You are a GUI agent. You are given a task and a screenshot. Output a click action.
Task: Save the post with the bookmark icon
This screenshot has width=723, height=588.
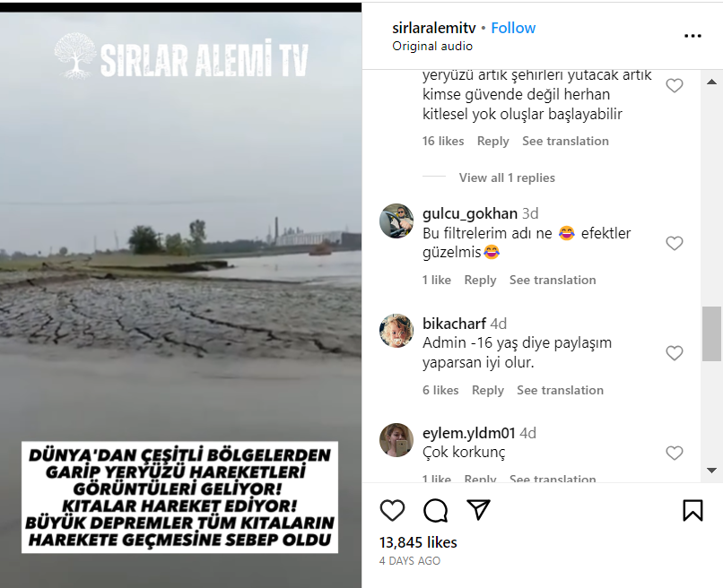[x=693, y=510]
